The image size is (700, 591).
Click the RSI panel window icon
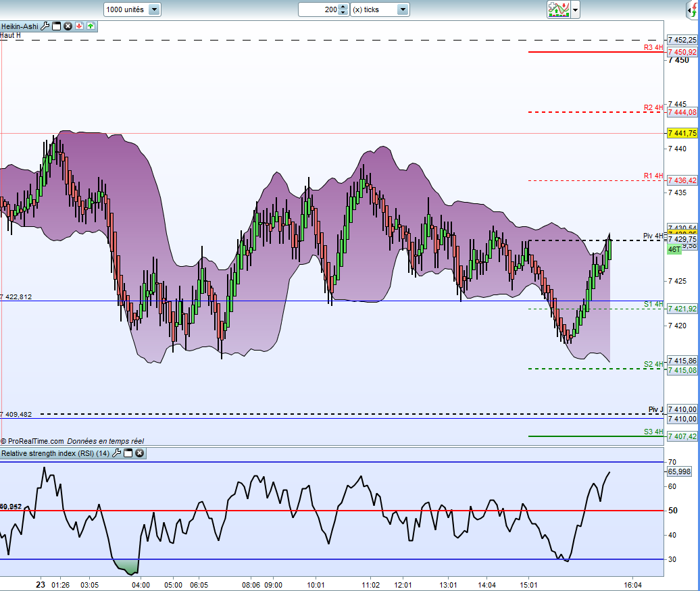point(128,453)
